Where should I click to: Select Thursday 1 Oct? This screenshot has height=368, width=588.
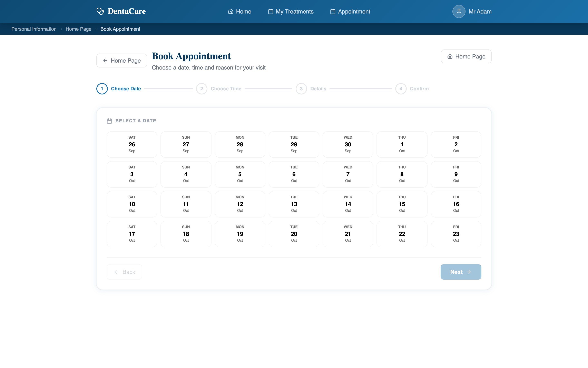[402, 144]
